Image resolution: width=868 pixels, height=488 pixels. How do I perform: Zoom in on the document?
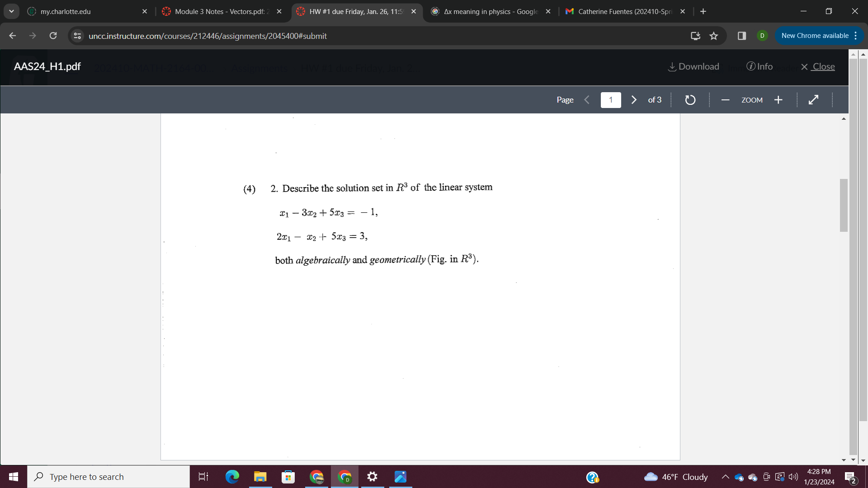click(x=778, y=99)
